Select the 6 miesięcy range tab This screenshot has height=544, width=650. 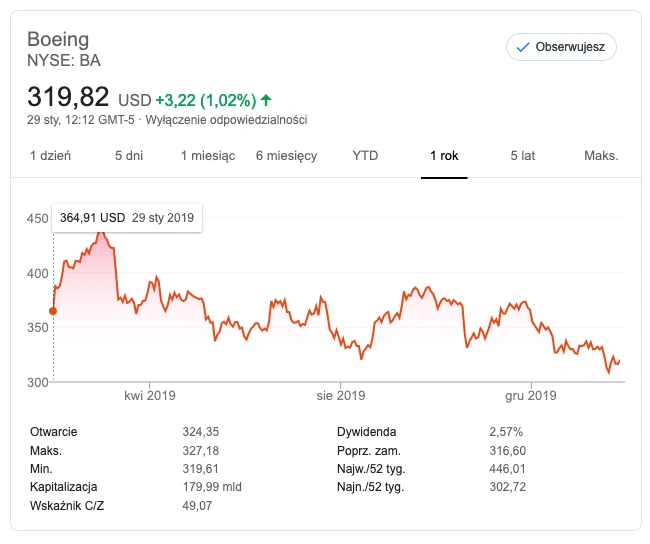(286, 156)
